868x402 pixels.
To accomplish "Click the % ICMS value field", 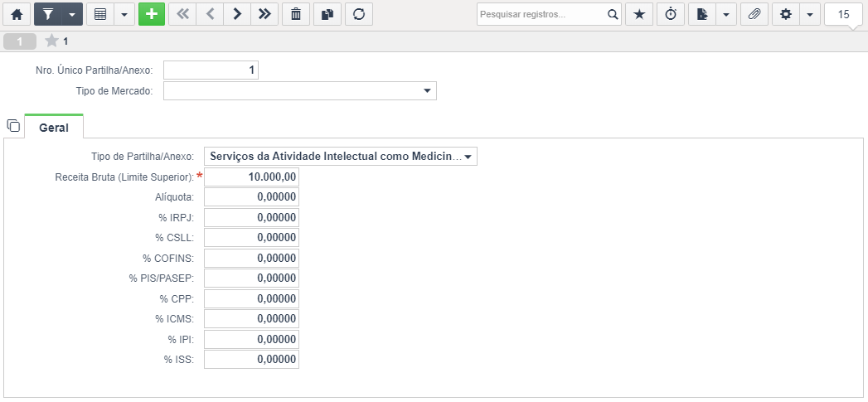I will [x=251, y=319].
